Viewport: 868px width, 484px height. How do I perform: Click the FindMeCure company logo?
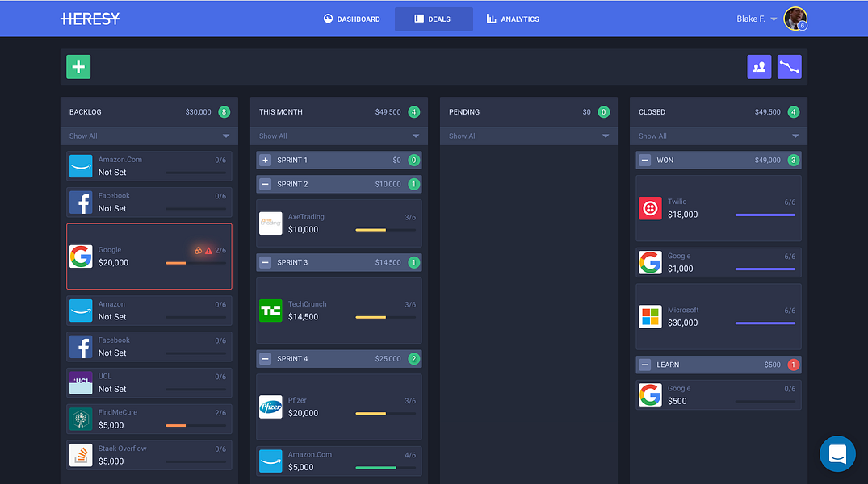pos(81,419)
